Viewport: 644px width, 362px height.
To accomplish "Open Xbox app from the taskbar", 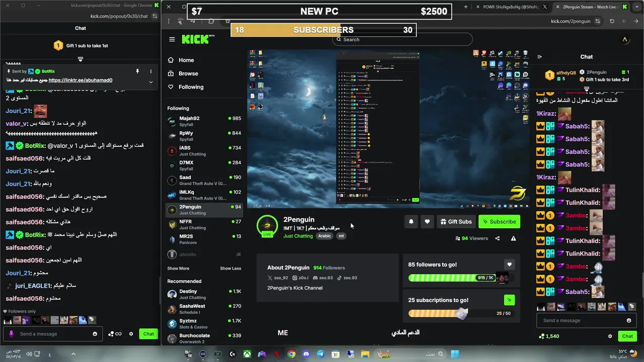I will (247, 354).
